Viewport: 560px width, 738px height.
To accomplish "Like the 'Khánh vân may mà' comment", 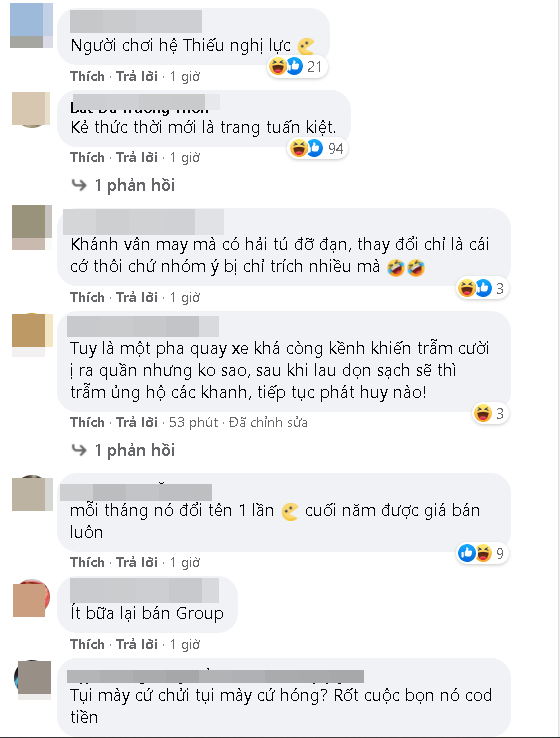I will click(x=87, y=297).
